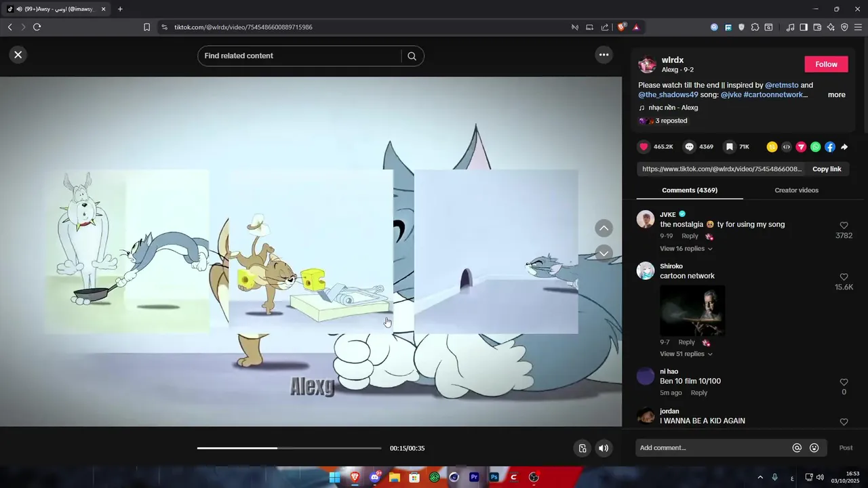The width and height of the screenshot is (868, 488).
Task: Share to Facebook
Action: (x=830, y=147)
